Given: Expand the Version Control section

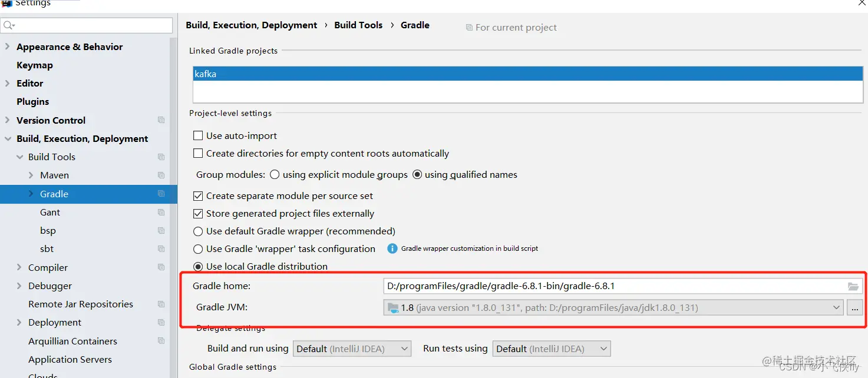Looking at the screenshot, I should coord(7,120).
